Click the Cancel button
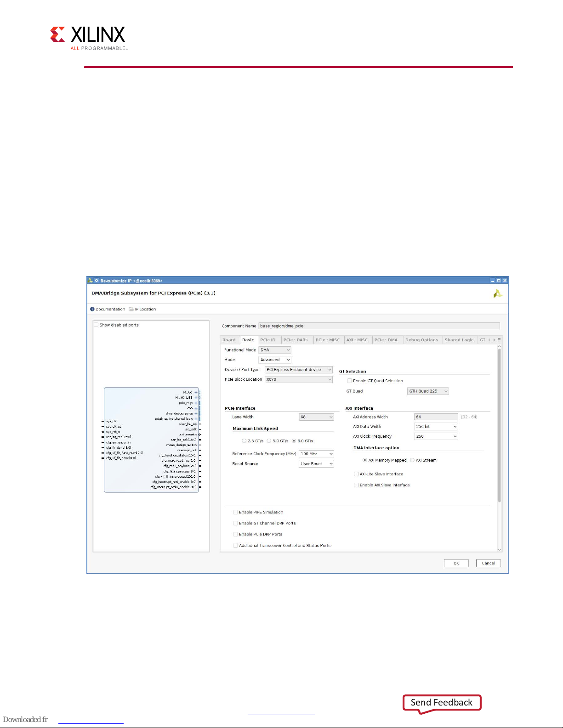The width and height of the screenshot is (563, 728). [489, 563]
